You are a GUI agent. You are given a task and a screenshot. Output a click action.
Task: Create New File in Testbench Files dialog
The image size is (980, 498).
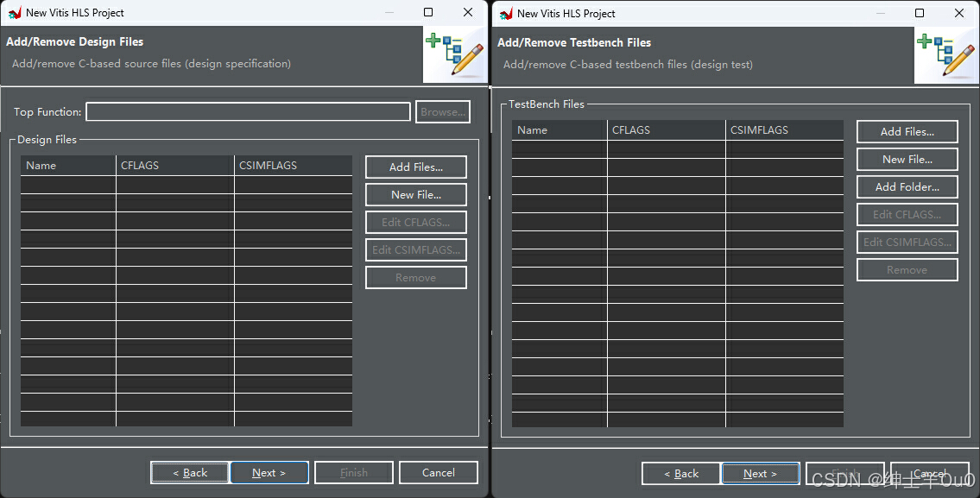click(x=907, y=160)
